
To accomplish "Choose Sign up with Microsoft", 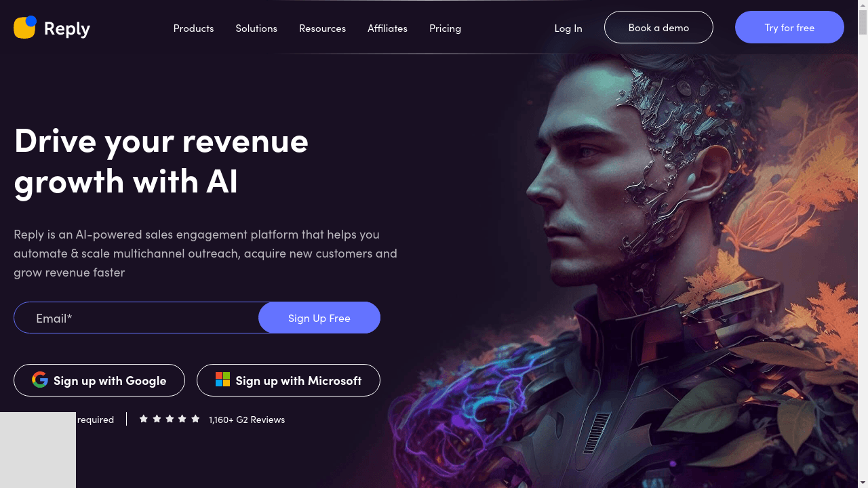I will point(288,380).
